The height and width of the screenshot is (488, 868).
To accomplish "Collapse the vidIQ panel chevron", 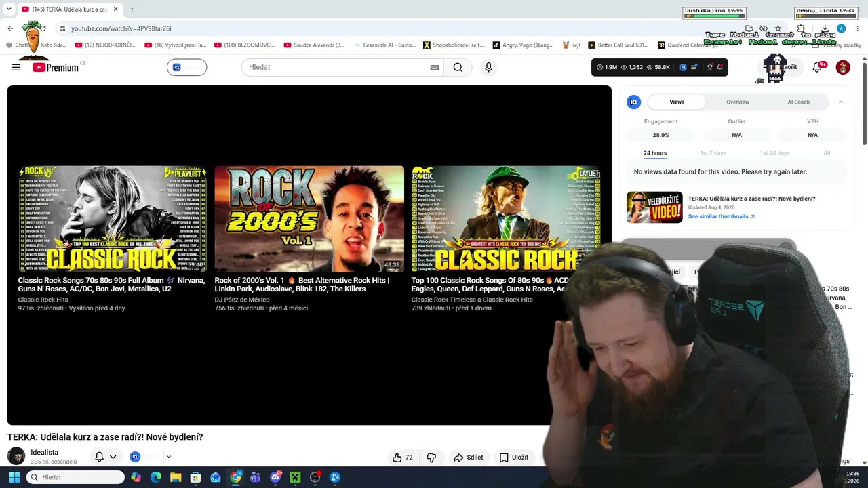I will coord(841,102).
